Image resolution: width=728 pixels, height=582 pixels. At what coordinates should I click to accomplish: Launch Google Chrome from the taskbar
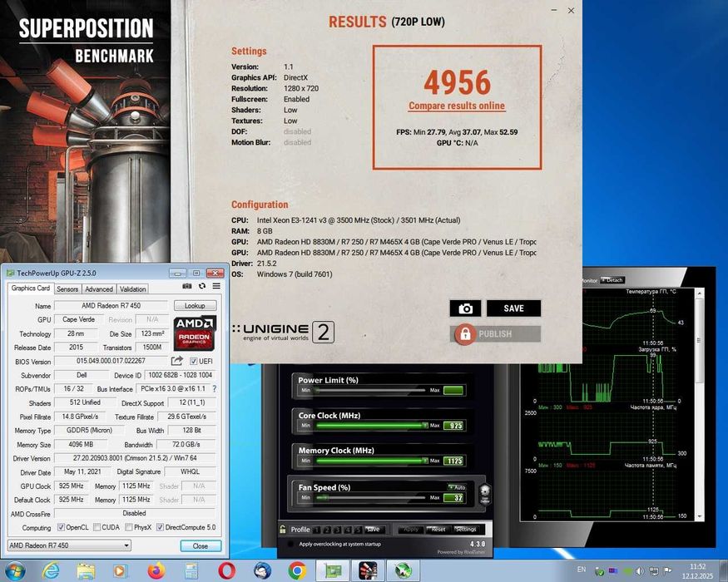pyautogui.click(x=297, y=571)
